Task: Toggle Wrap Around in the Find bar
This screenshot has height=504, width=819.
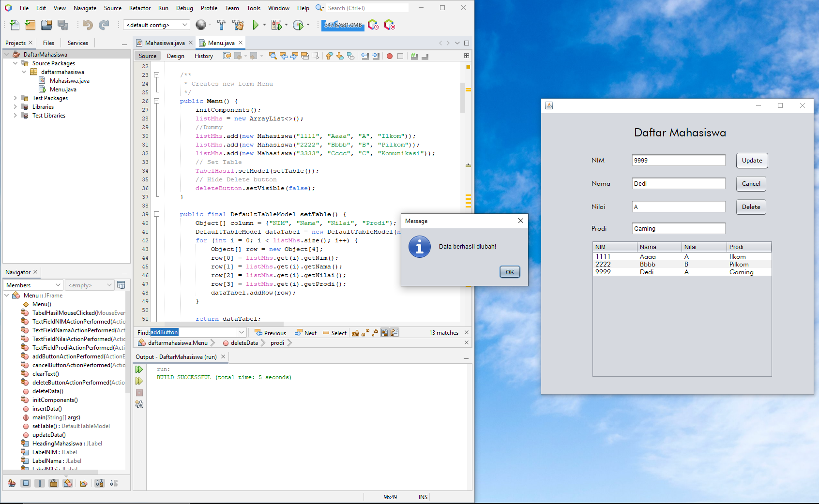Action: [395, 333]
